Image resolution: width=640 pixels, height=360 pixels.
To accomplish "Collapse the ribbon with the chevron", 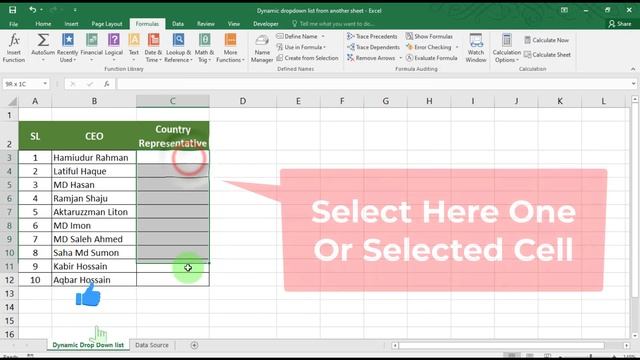I will [633, 69].
